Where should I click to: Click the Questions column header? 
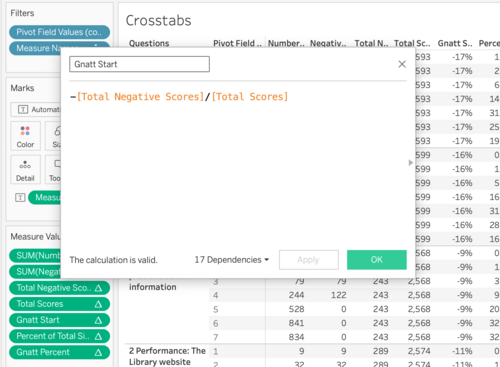[x=149, y=43]
